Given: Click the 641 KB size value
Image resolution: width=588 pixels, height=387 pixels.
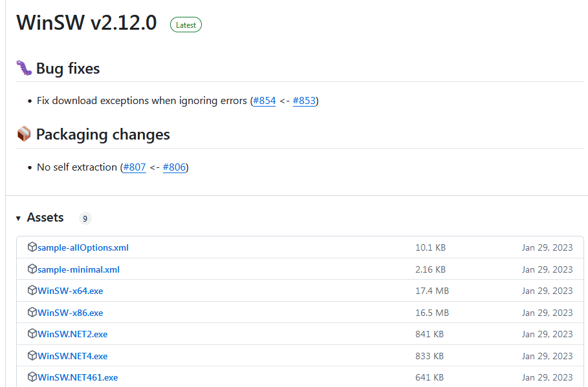Looking at the screenshot, I should (x=430, y=377).
